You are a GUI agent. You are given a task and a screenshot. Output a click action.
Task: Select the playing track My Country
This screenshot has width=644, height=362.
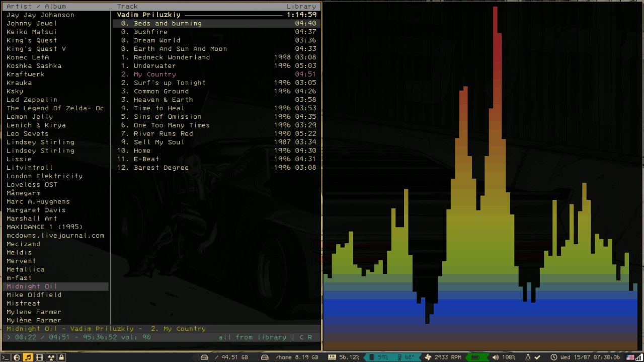216,75
